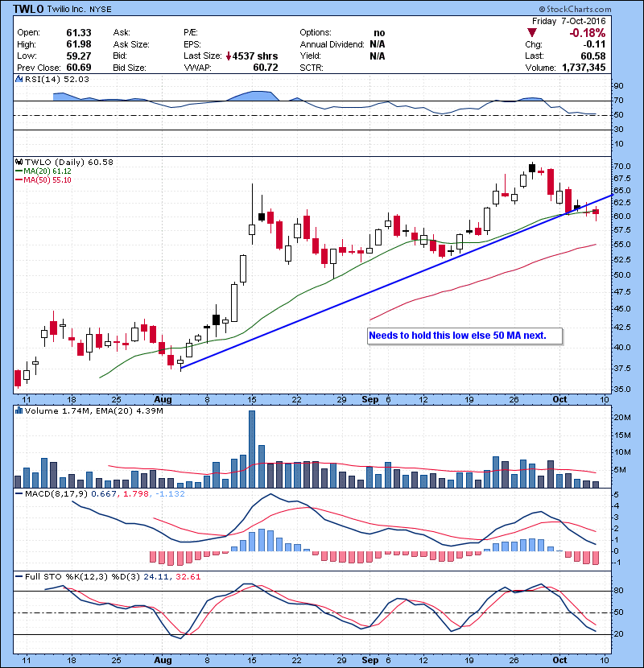This screenshot has height=668, width=644.
Task: Click the red arrow beside Last Size
Action: (x=229, y=56)
